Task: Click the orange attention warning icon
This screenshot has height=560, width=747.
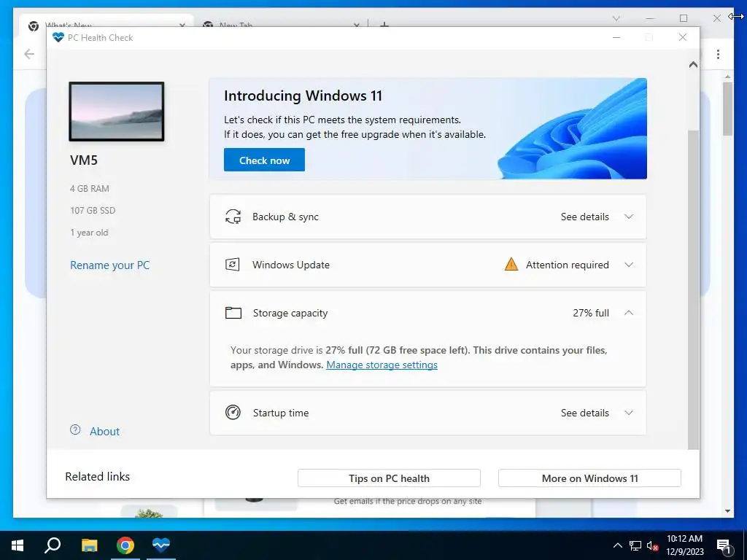Action: tap(511, 264)
